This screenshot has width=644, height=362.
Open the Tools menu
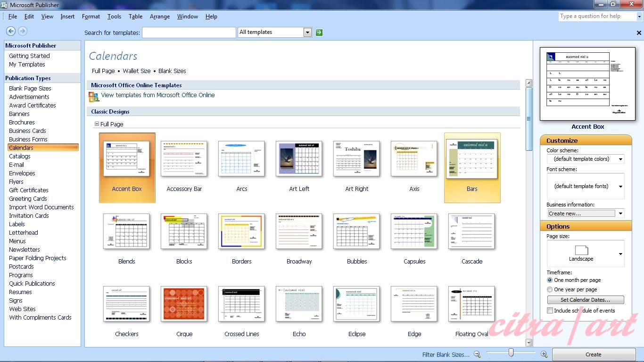click(x=114, y=16)
